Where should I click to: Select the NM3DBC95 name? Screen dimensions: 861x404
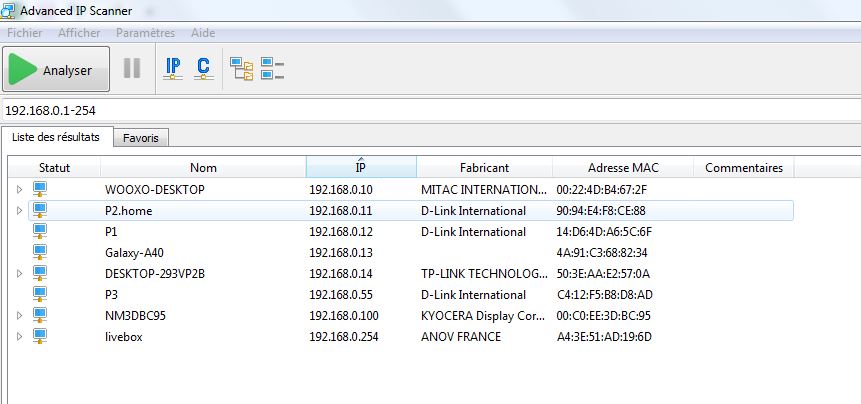point(135,316)
